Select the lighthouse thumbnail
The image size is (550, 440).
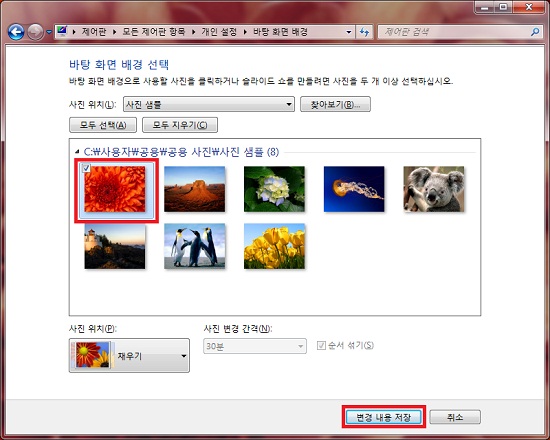click(x=115, y=247)
